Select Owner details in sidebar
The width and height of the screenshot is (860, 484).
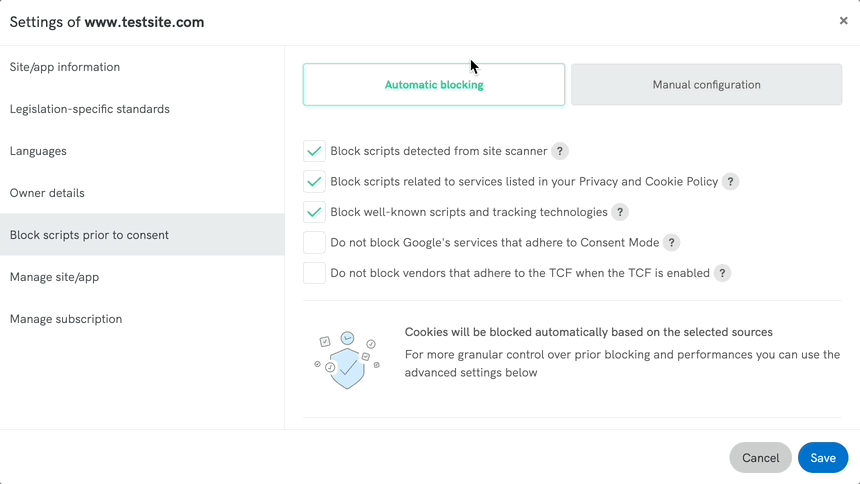click(x=47, y=193)
